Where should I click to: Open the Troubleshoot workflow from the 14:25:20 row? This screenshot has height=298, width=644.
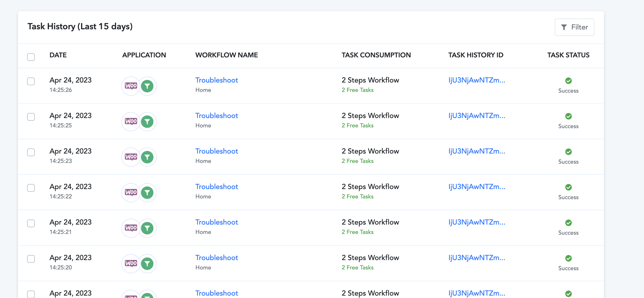click(217, 258)
